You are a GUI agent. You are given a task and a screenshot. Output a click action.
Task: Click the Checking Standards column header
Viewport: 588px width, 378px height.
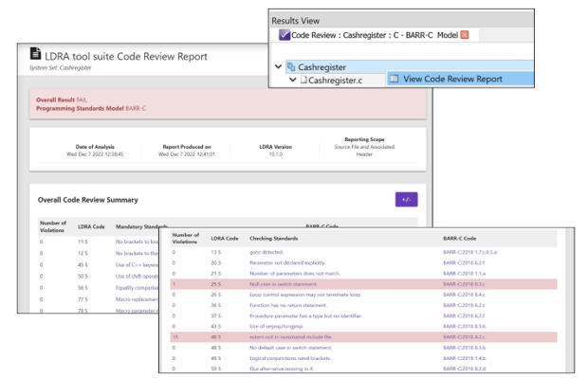click(274, 239)
